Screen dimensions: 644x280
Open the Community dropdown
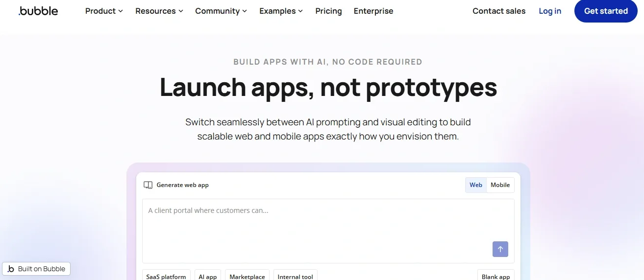pyautogui.click(x=221, y=11)
